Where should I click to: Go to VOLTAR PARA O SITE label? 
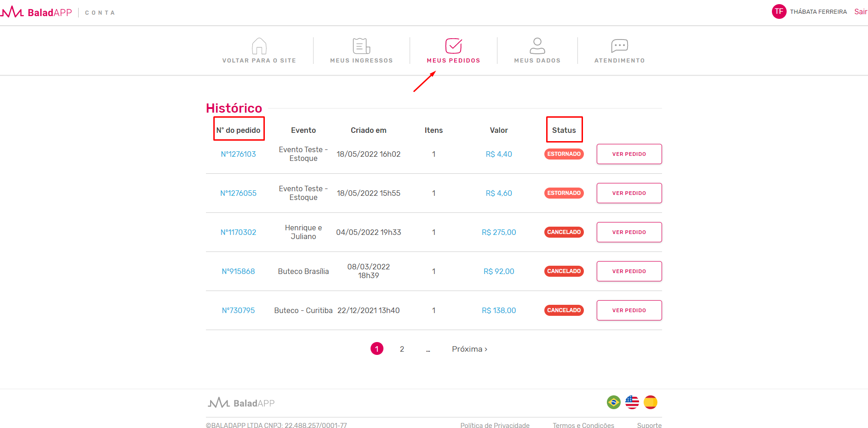(259, 60)
